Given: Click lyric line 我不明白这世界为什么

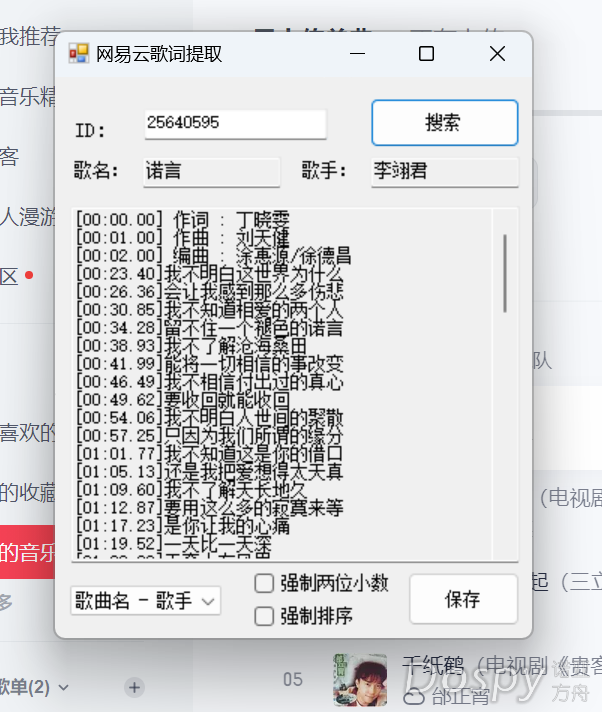Looking at the screenshot, I should click(209, 273).
